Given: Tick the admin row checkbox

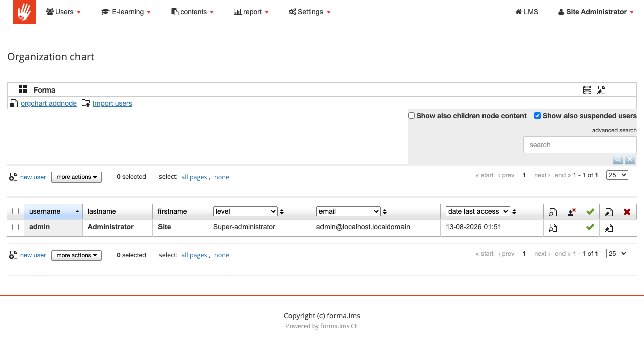Looking at the screenshot, I should click(x=16, y=227).
